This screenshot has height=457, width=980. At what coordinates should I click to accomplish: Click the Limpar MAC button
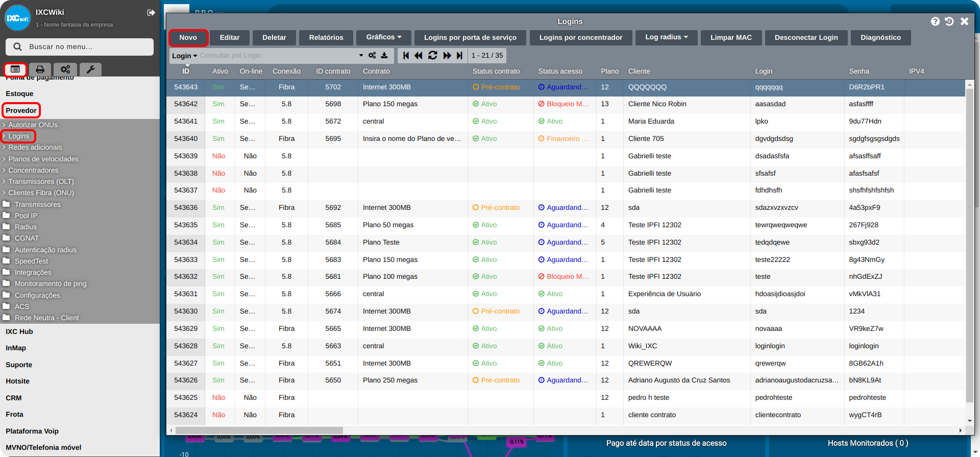731,37
